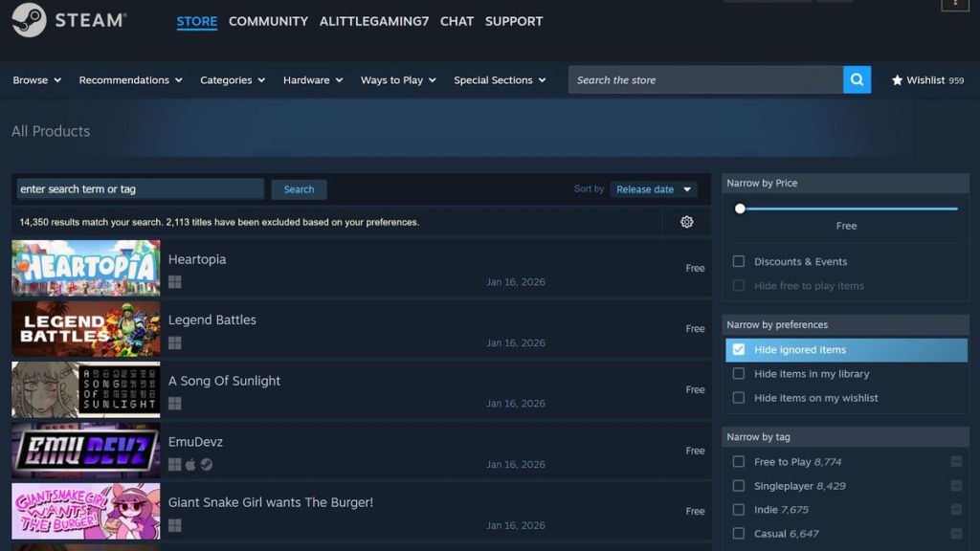This screenshot has width=980, height=551.
Task: Open the CHAT page
Action: pyautogui.click(x=457, y=21)
